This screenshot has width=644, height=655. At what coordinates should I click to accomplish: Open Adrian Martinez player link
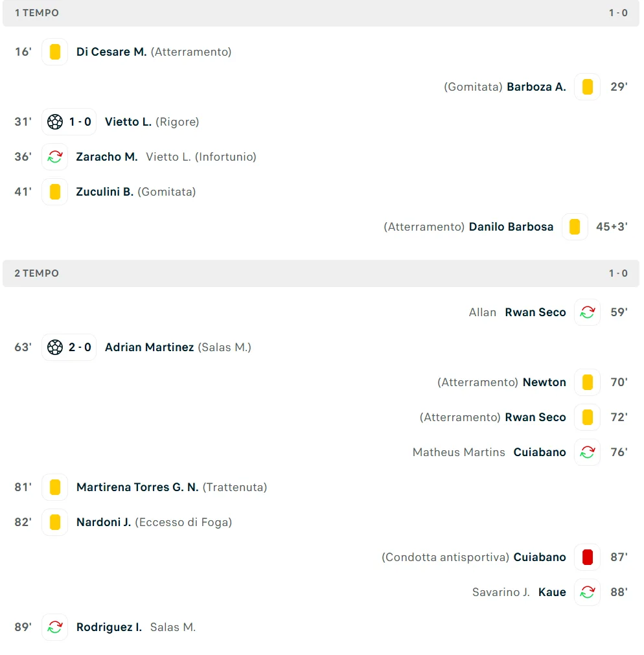(149, 347)
